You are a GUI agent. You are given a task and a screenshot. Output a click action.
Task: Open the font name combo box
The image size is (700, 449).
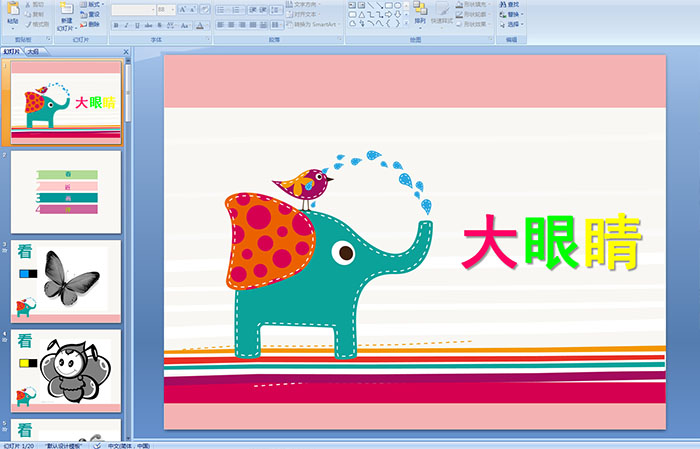[x=133, y=10]
